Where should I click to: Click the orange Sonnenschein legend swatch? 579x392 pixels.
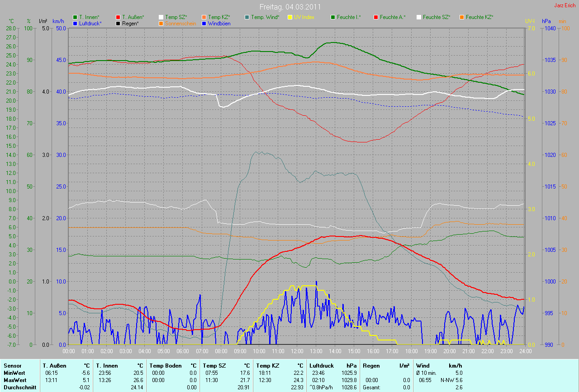point(161,23)
